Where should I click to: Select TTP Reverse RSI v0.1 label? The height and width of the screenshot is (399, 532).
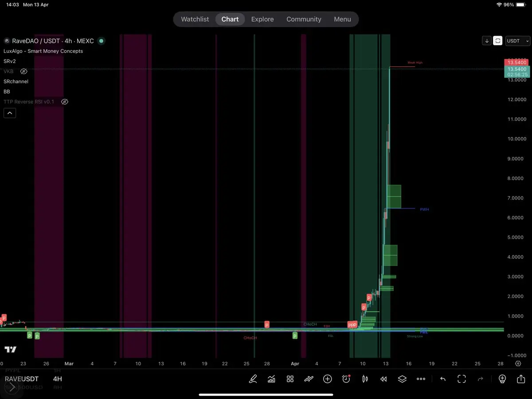click(x=29, y=102)
